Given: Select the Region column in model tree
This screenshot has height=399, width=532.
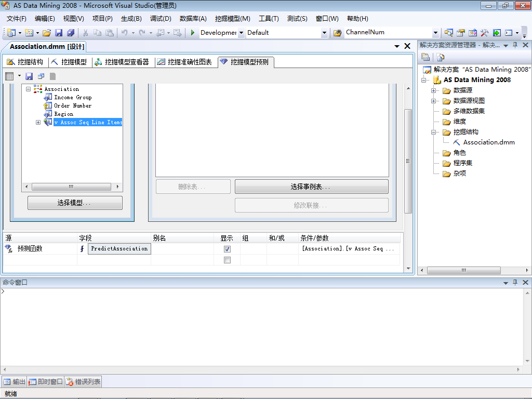Looking at the screenshot, I should point(63,114).
